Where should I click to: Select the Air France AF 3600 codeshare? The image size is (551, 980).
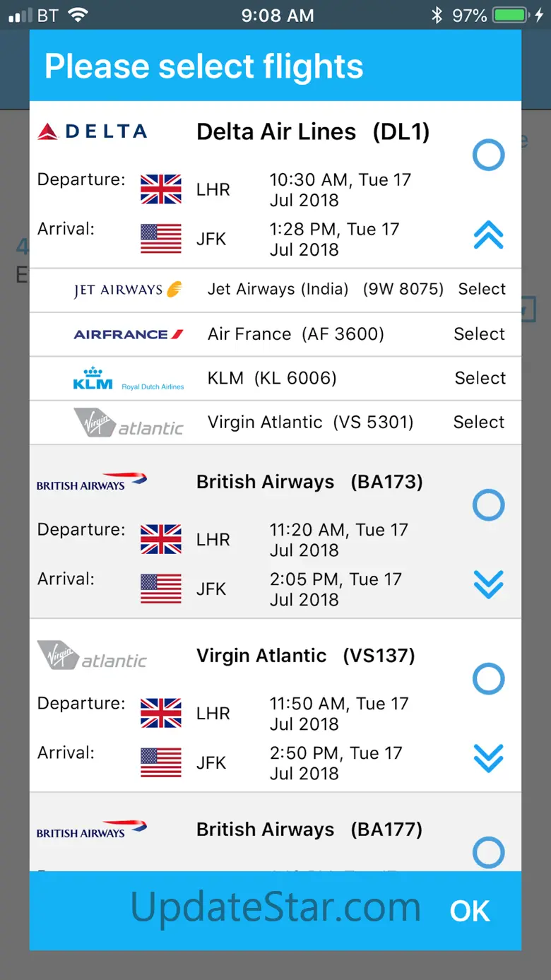pos(479,334)
